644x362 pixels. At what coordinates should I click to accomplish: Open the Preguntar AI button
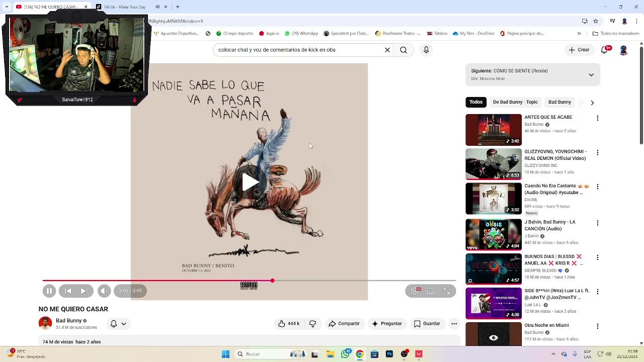386,324
